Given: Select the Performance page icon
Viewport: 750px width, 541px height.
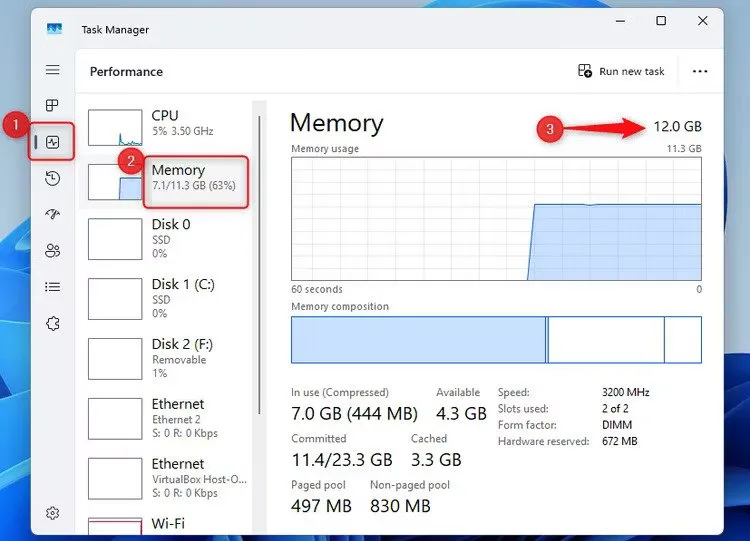Looking at the screenshot, I should coord(53,142).
